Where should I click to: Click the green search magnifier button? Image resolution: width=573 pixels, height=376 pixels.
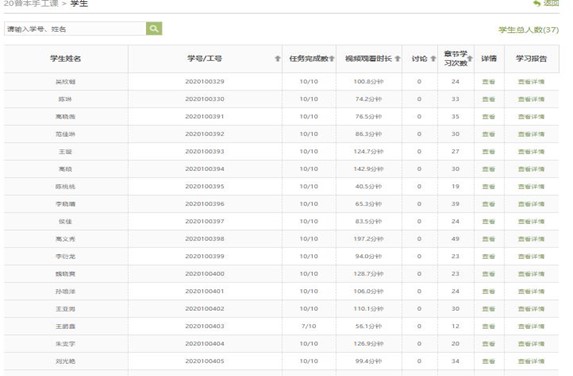(x=154, y=29)
